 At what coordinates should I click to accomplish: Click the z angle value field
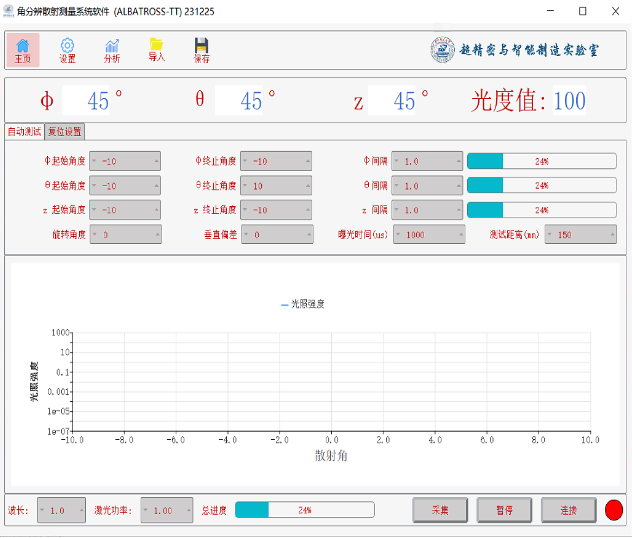pyautogui.click(x=392, y=100)
